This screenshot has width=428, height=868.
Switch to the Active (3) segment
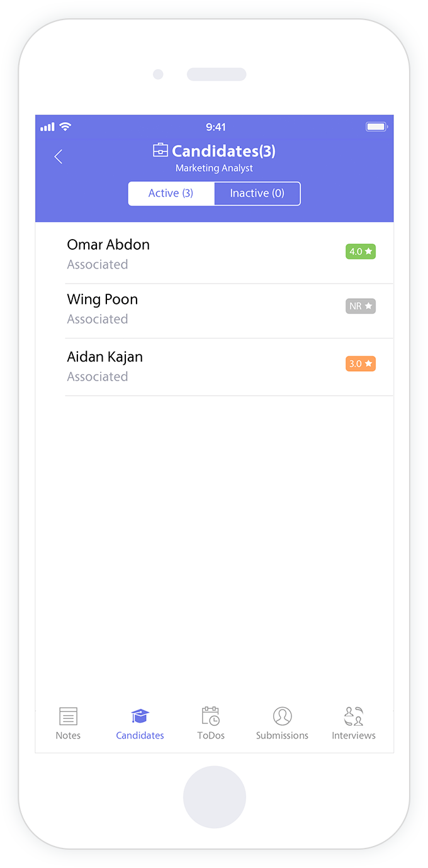(x=171, y=194)
